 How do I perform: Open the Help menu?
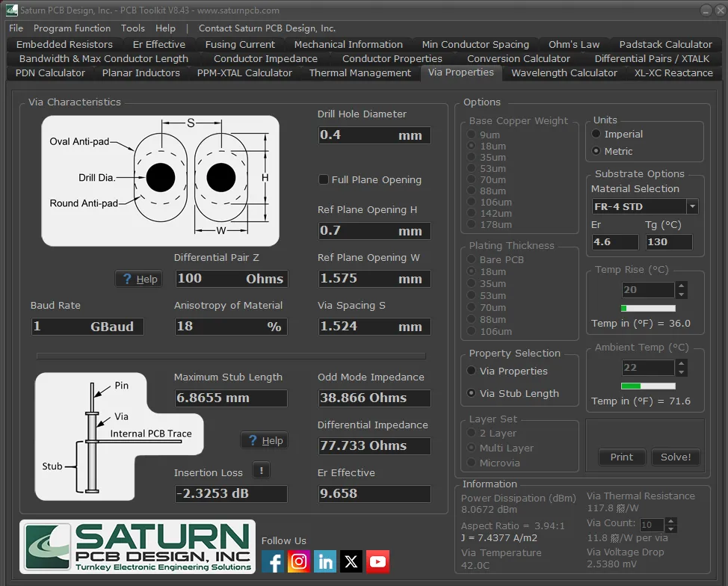(x=165, y=28)
